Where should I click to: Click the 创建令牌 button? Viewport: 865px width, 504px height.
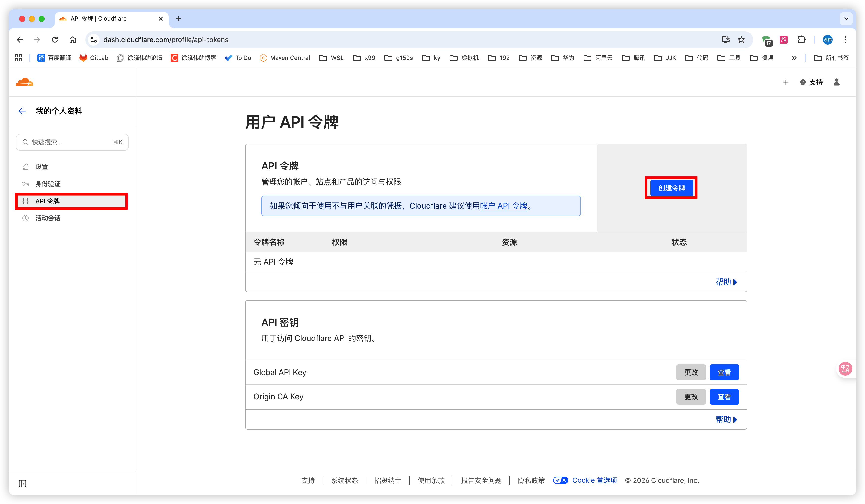click(x=671, y=188)
